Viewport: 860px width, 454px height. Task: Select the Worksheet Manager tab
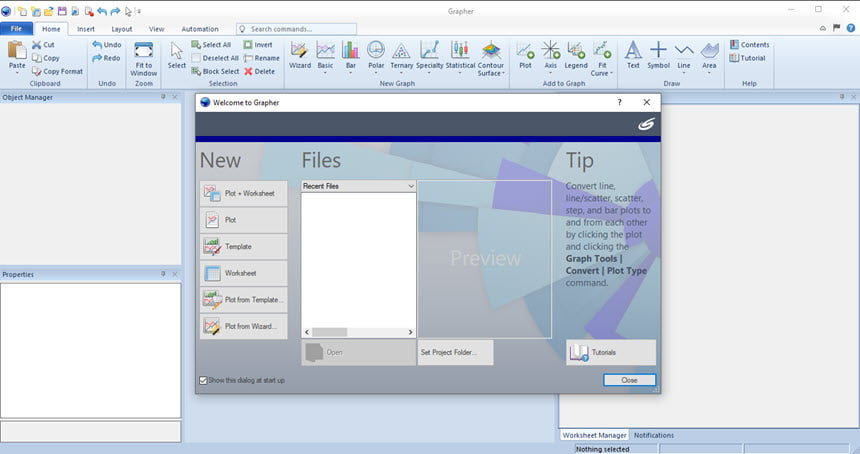click(594, 435)
